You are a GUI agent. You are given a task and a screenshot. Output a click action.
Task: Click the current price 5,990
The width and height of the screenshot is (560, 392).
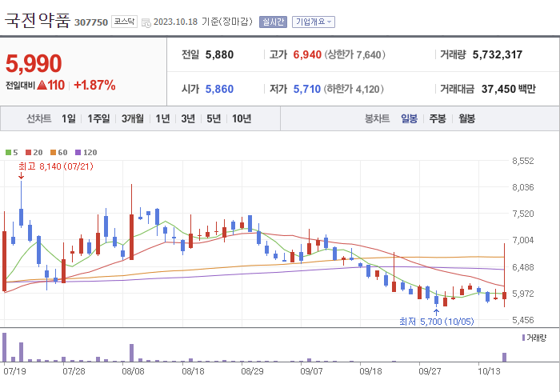pyautogui.click(x=34, y=63)
